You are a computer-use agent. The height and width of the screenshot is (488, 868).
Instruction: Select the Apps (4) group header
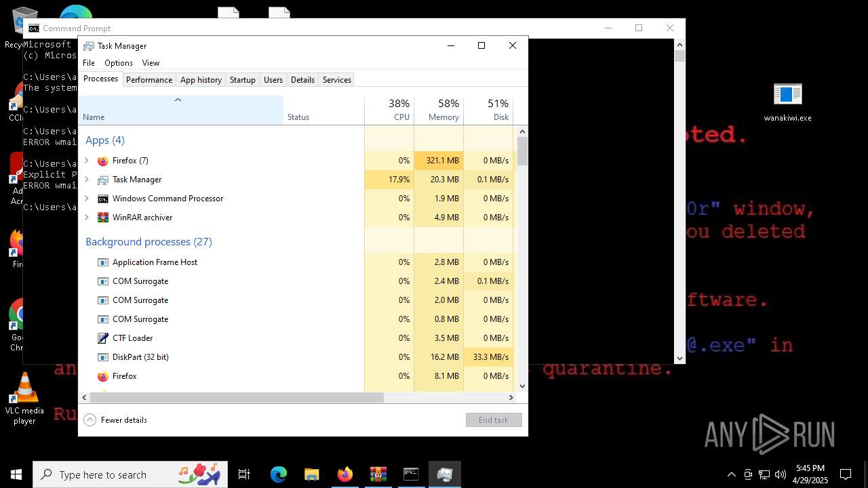105,140
